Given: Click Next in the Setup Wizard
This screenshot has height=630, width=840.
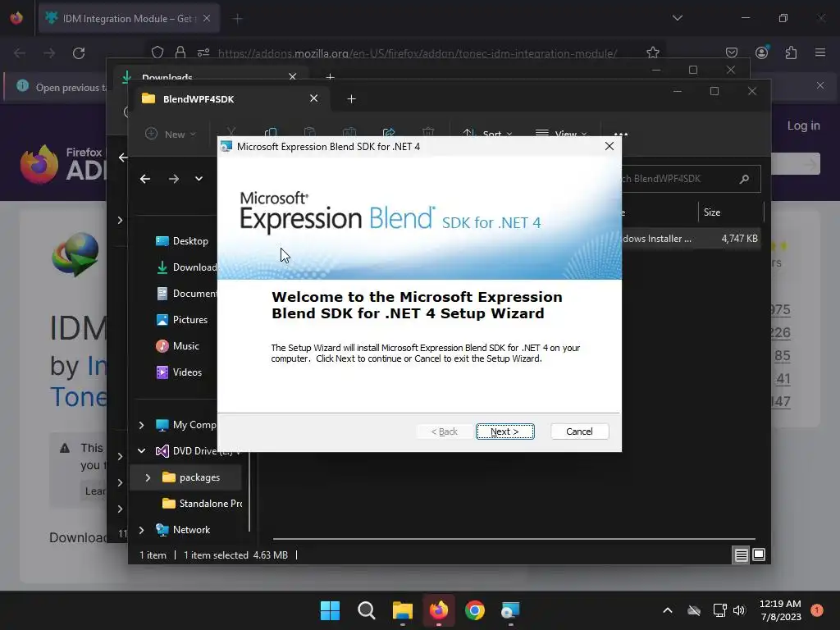Looking at the screenshot, I should 504,431.
